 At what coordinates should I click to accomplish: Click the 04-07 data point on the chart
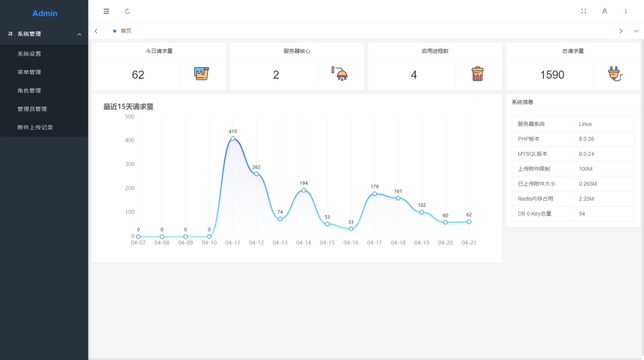point(139,236)
